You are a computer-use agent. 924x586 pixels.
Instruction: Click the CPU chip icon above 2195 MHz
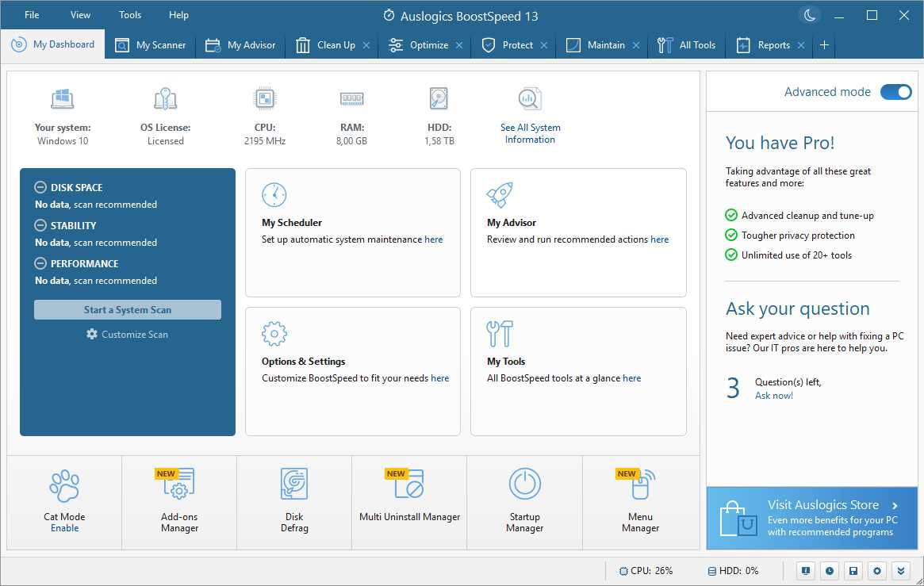click(x=265, y=98)
